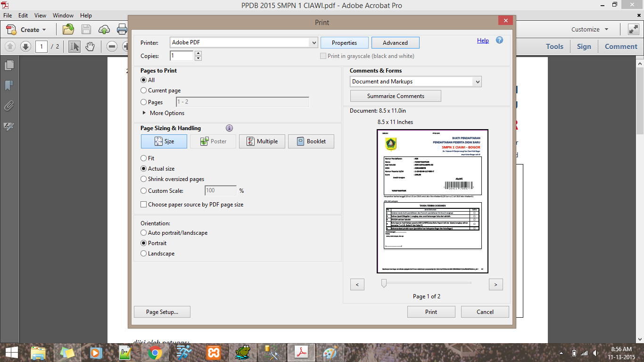Select the Poster page sizing mode
Screen dimensions: 644x362
point(213,141)
